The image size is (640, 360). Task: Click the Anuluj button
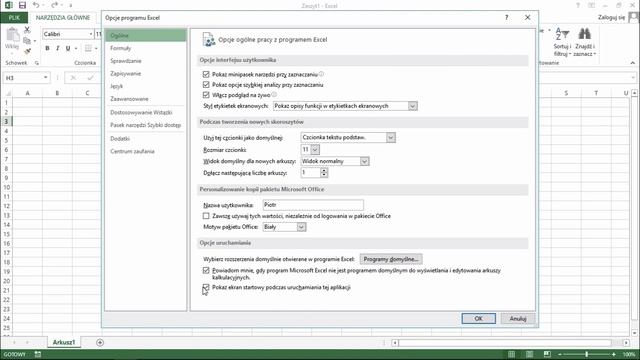coord(518,319)
